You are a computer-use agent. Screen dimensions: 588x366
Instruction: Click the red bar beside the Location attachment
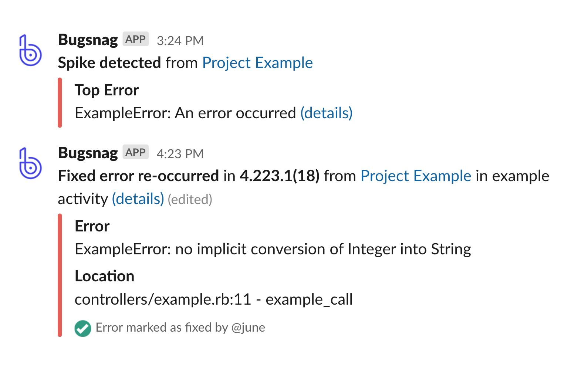pos(60,275)
